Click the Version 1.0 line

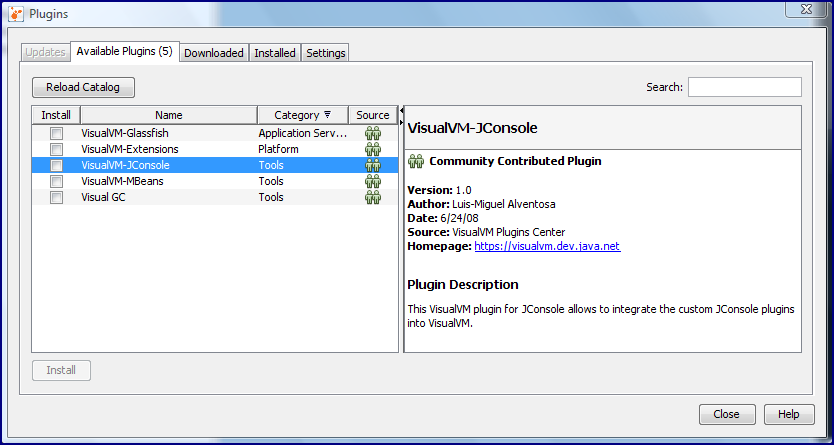(439, 190)
